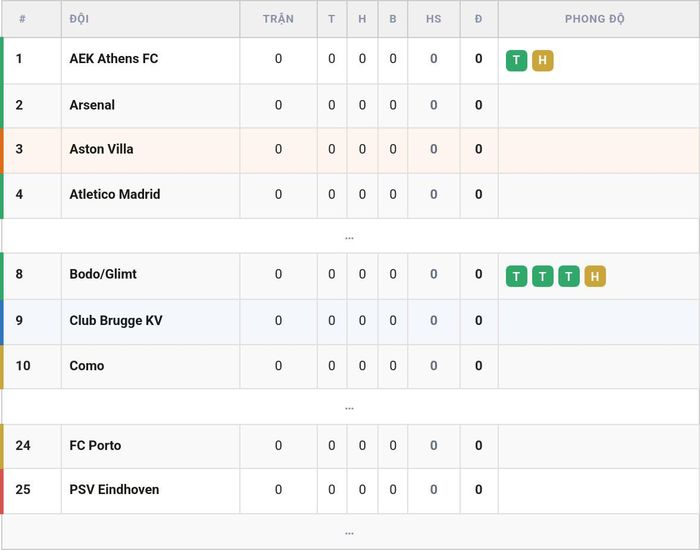Image resolution: width=700 pixels, height=550 pixels.
Task: Click Bodo/Glimt second green T badge
Action: coord(542,276)
